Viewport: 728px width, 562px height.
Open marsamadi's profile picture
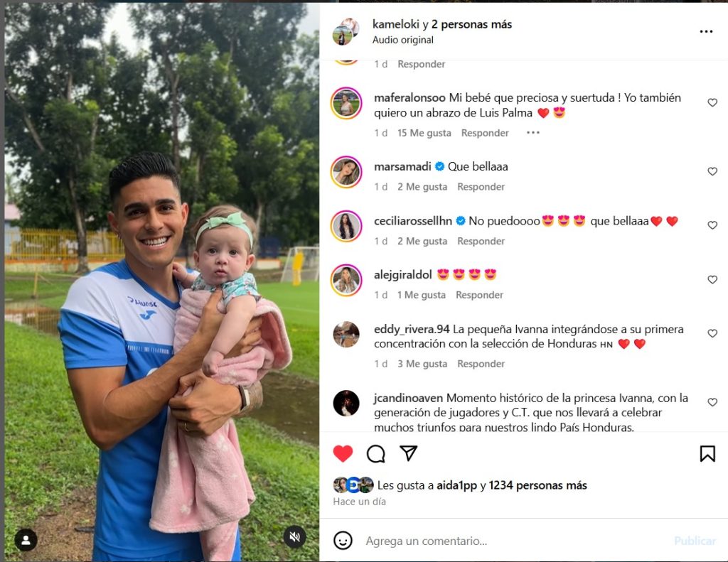[x=346, y=172]
